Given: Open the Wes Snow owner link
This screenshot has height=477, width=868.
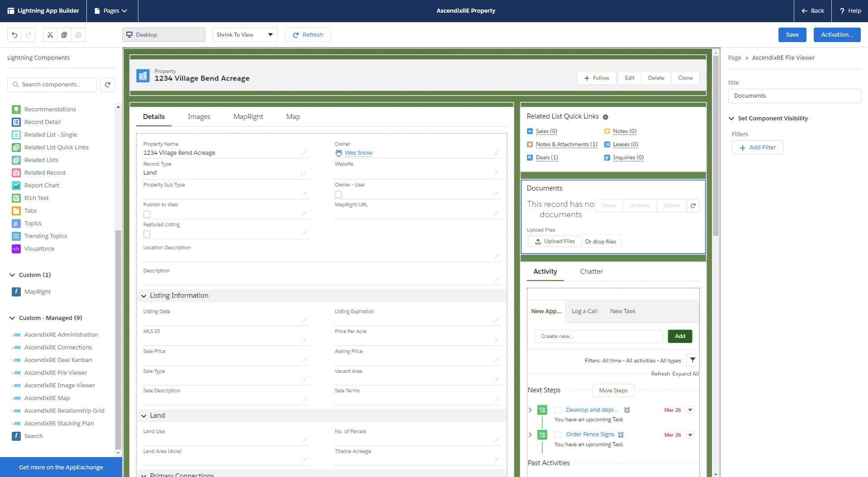Looking at the screenshot, I should (x=358, y=153).
